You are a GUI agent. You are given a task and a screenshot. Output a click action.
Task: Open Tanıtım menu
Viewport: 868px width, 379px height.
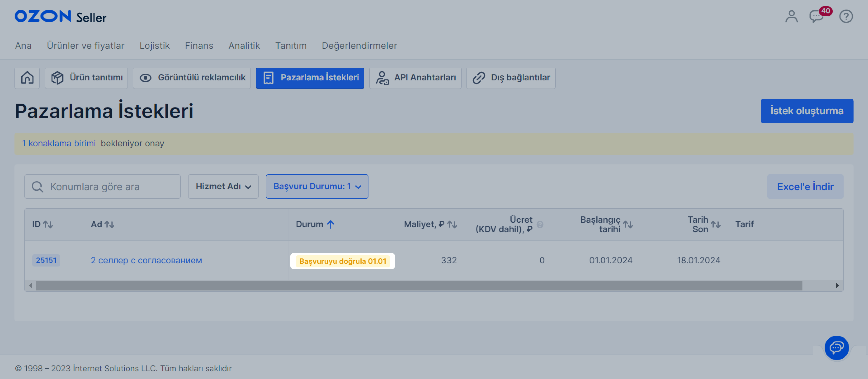291,45
